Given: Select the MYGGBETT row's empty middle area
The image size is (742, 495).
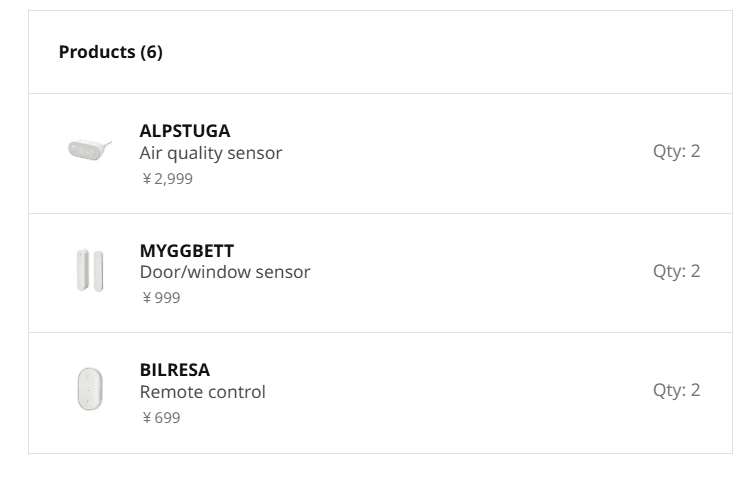Looking at the screenshot, I should pos(470,272).
